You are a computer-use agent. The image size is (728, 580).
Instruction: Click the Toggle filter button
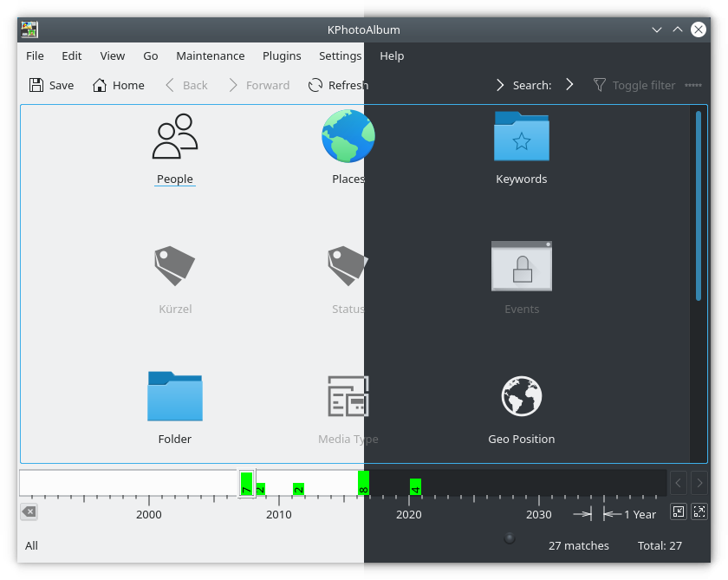click(x=634, y=85)
